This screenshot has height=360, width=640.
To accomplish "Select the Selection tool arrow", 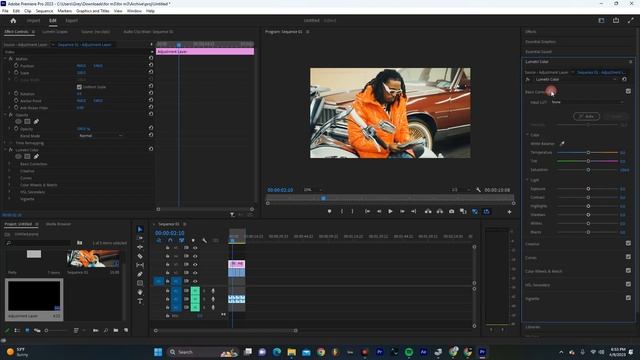I will [140, 229].
